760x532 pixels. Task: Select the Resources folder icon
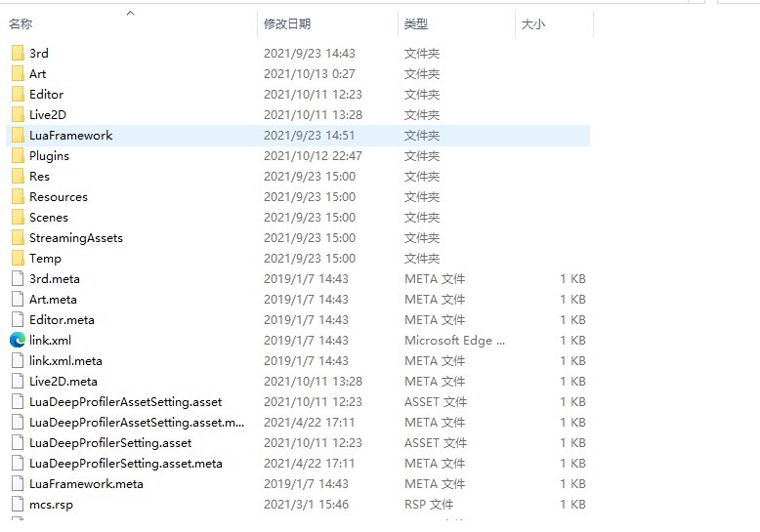coord(18,197)
